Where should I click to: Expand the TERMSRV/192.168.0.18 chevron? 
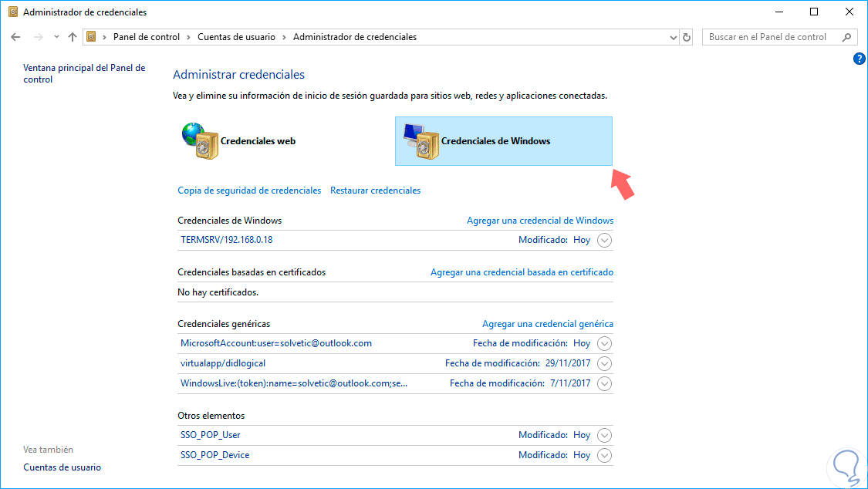point(604,240)
